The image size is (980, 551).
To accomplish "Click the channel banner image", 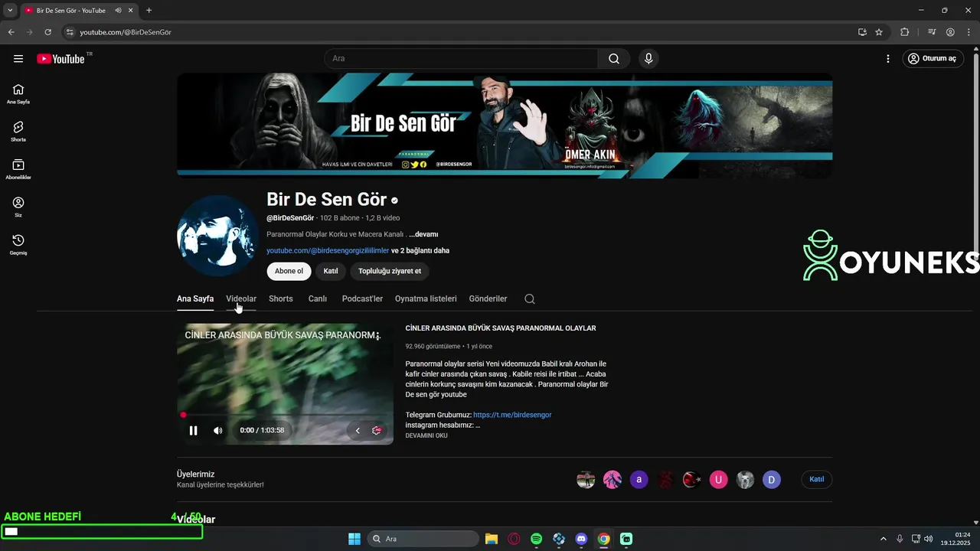I will click(505, 126).
